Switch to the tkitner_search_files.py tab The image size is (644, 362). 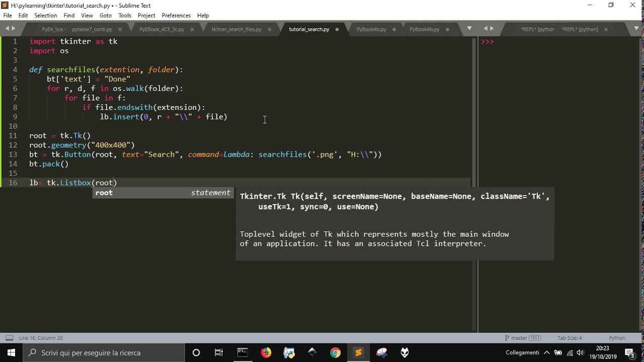point(236,29)
